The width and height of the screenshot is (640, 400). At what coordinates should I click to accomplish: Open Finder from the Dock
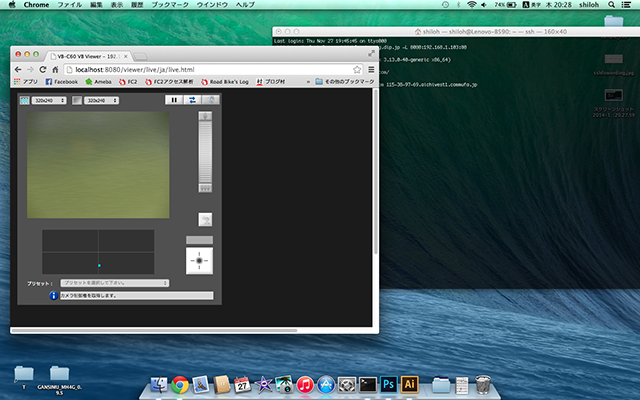(x=159, y=384)
